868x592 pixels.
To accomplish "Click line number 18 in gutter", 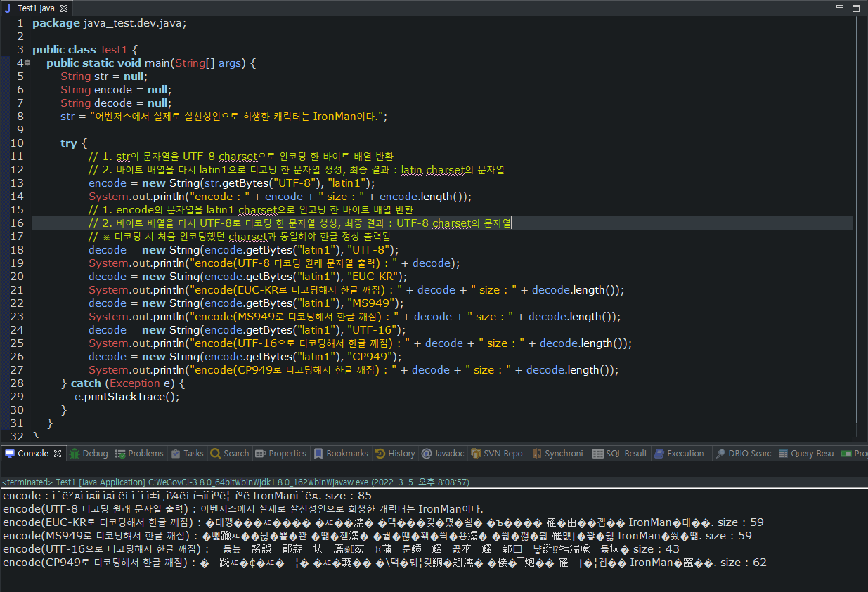I will click(x=17, y=250).
